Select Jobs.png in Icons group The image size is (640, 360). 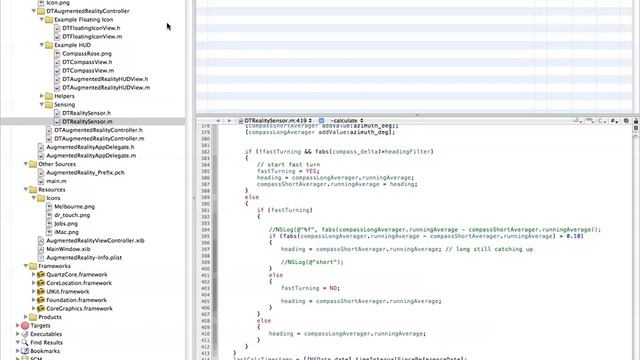tap(66, 224)
